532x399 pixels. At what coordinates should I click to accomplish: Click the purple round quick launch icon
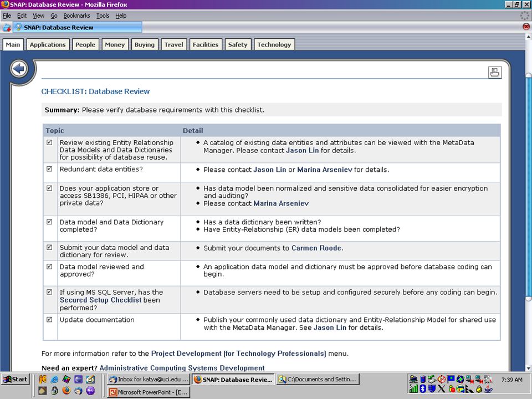pyautogui.click(x=90, y=391)
